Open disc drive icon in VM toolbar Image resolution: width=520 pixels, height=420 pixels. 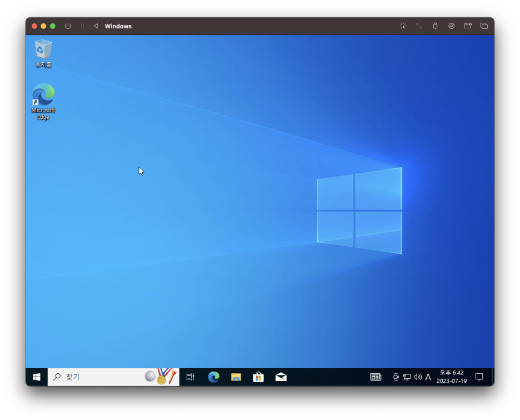click(451, 26)
